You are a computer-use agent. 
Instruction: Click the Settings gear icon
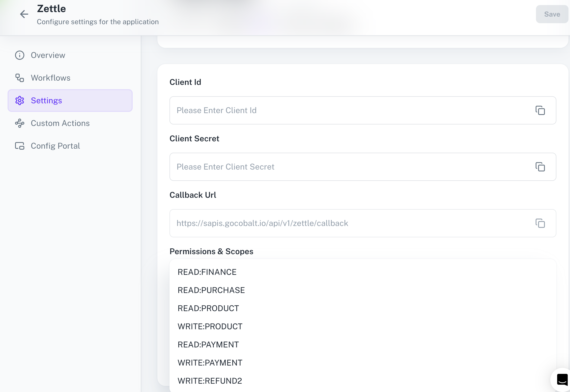[20, 101]
